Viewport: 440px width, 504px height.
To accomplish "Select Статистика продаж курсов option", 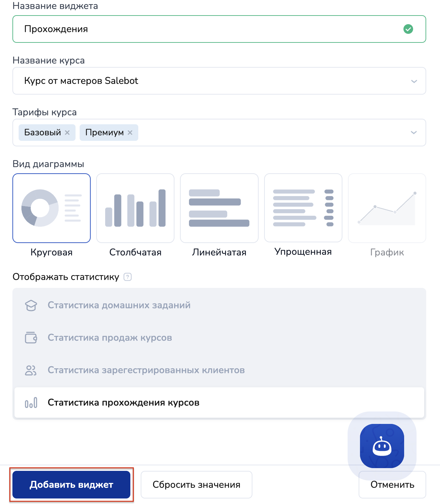I will (110, 338).
